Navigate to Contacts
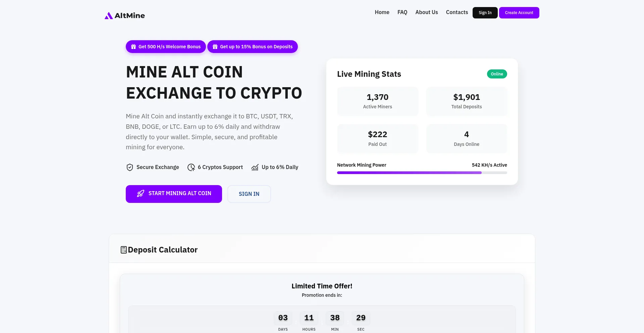This screenshot has width=644, height=333. coord(457,12)
